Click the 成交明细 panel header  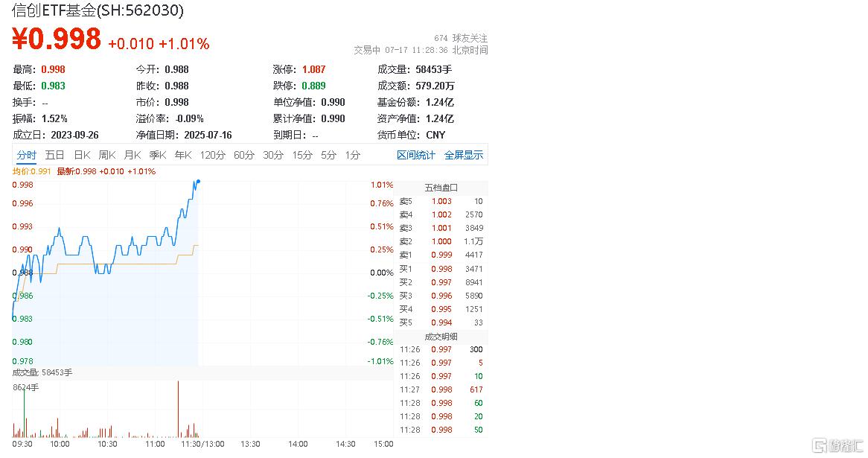(x=441, y=337)
